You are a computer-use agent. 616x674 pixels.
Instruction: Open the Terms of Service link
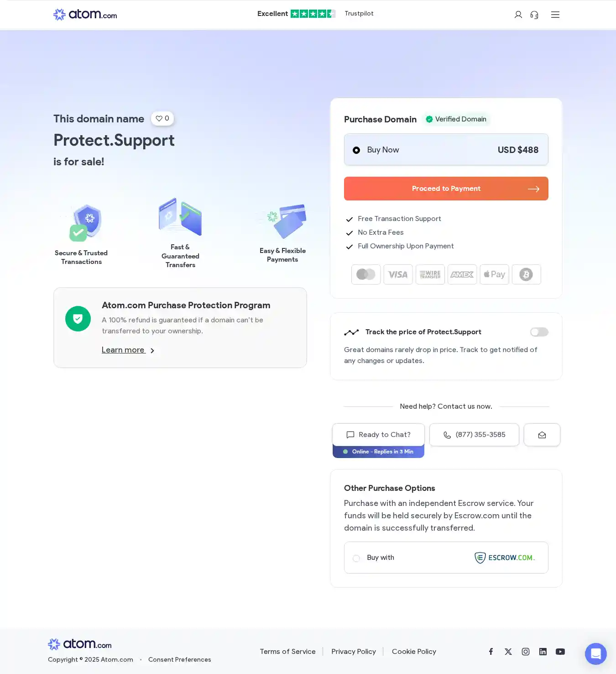coord(288,652)
